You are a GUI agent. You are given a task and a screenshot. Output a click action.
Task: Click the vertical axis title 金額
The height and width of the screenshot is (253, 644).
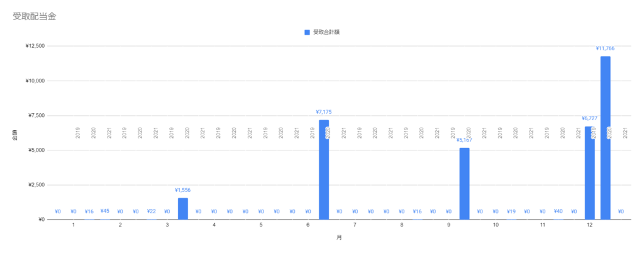click(14, 137)
